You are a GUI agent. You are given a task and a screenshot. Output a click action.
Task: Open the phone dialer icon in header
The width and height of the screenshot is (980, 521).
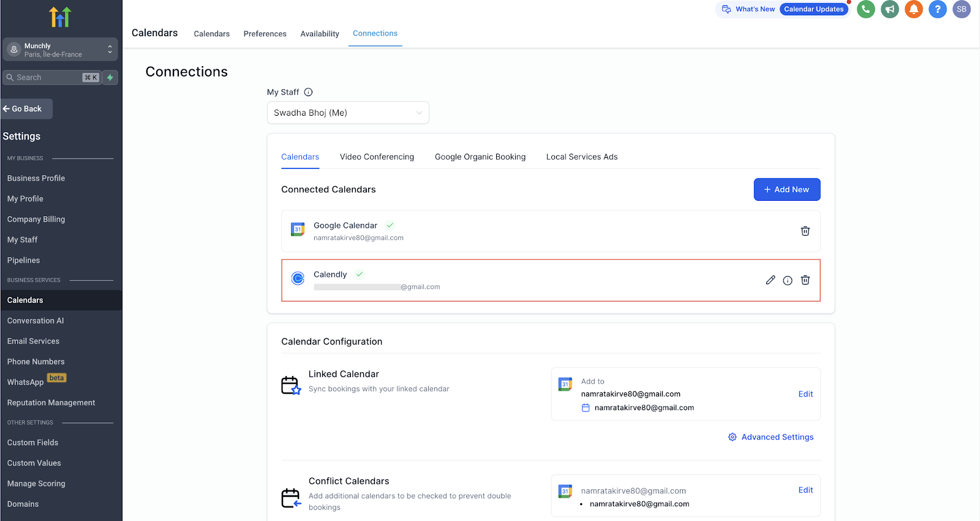click(x=865, y=9)
